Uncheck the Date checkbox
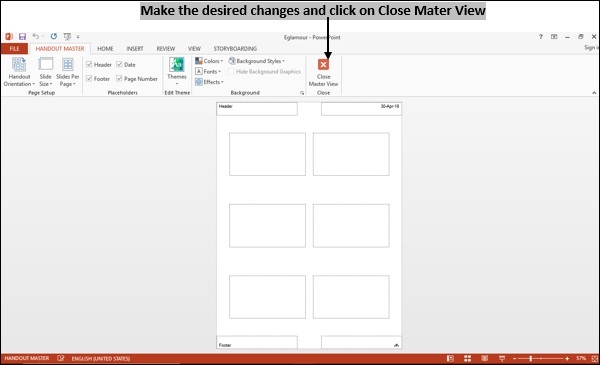 119,64
